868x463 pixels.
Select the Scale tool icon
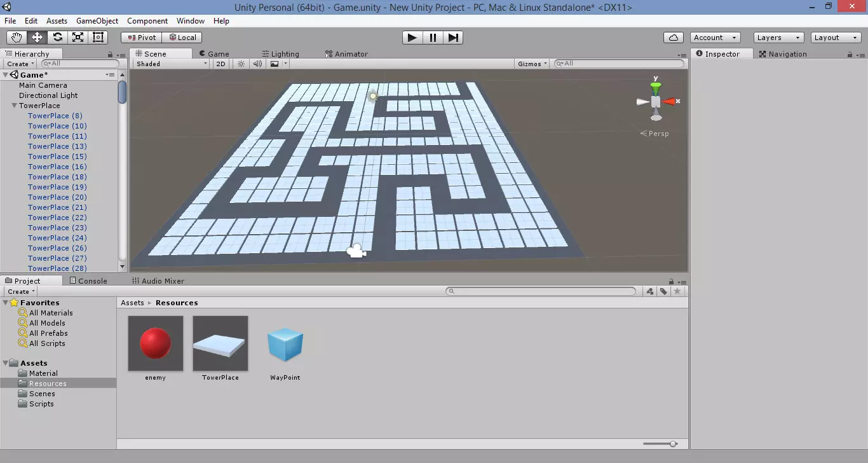[78, 38]
